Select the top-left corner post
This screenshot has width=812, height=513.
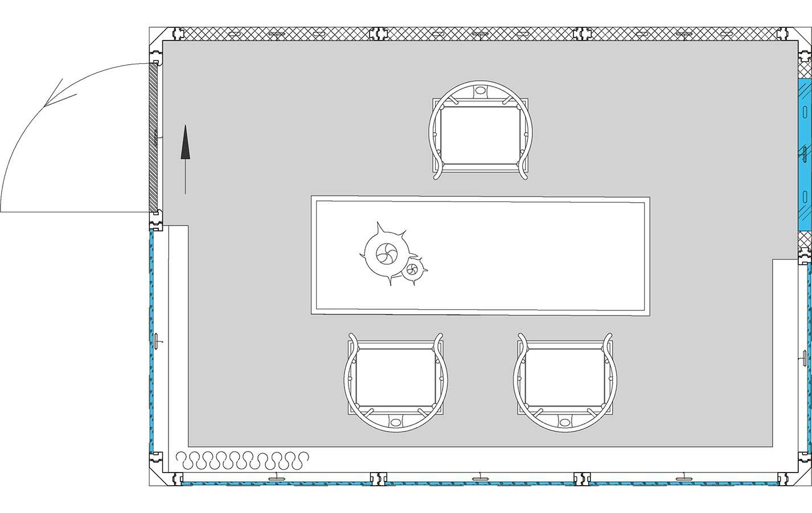coord(156,35)
